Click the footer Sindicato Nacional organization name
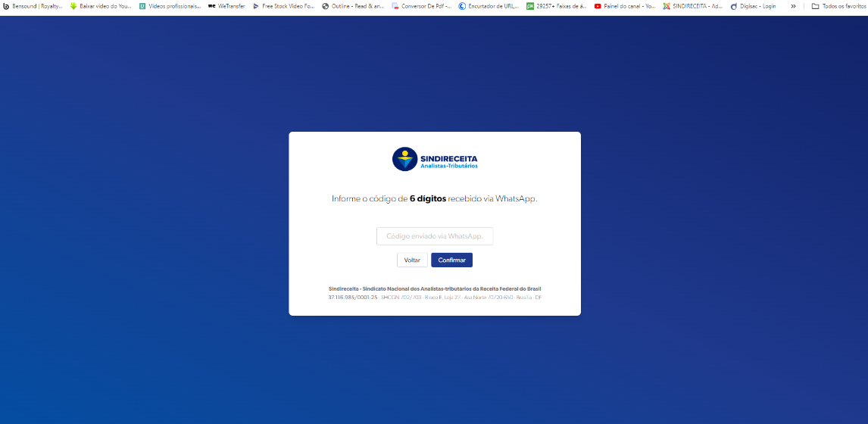The height and width of the screenshot is (424, 868). (x=435, y=288)
